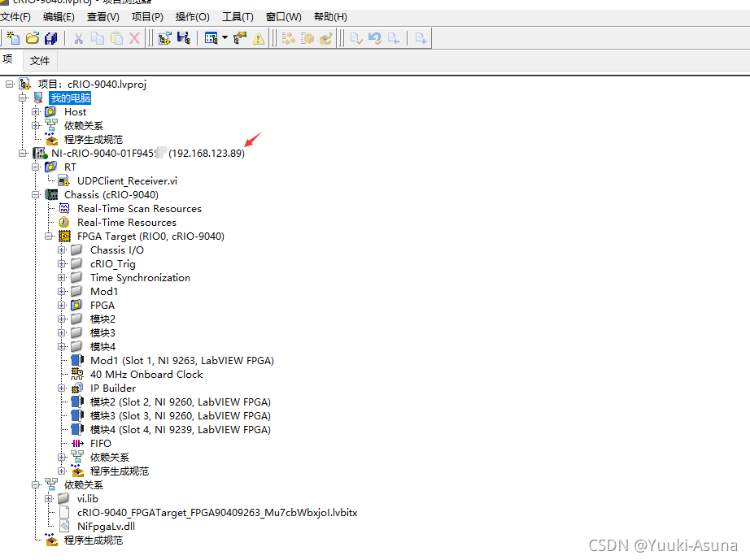Open the 工具(T) menu

click(238, 17)
